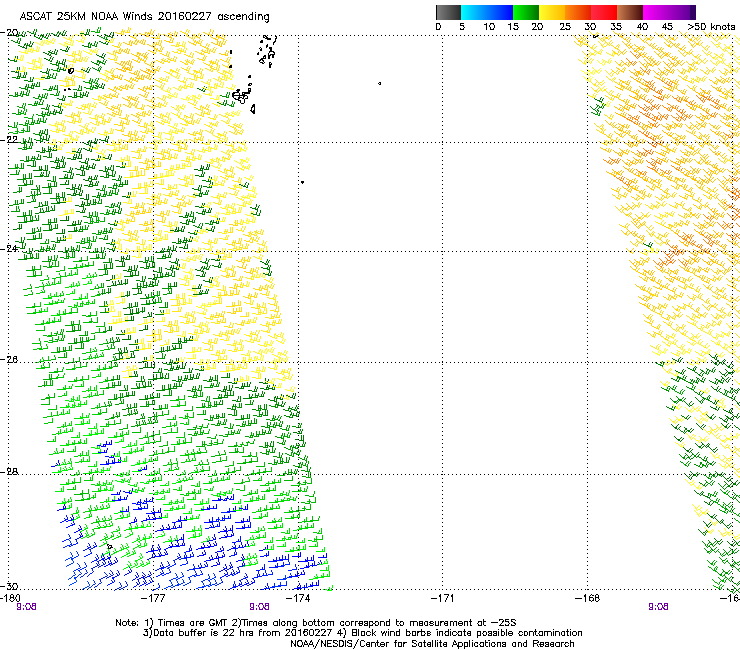The image size is (740, 650).
Task: Click the latitude label '-22'
Action: click(x=9, y=140)
